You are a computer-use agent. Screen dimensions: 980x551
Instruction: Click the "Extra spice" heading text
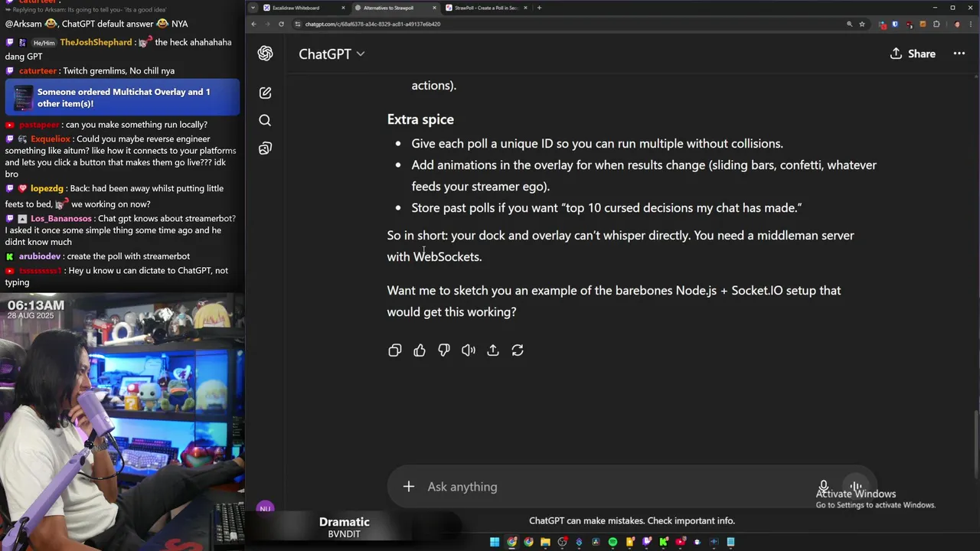(x=420, y=119)
